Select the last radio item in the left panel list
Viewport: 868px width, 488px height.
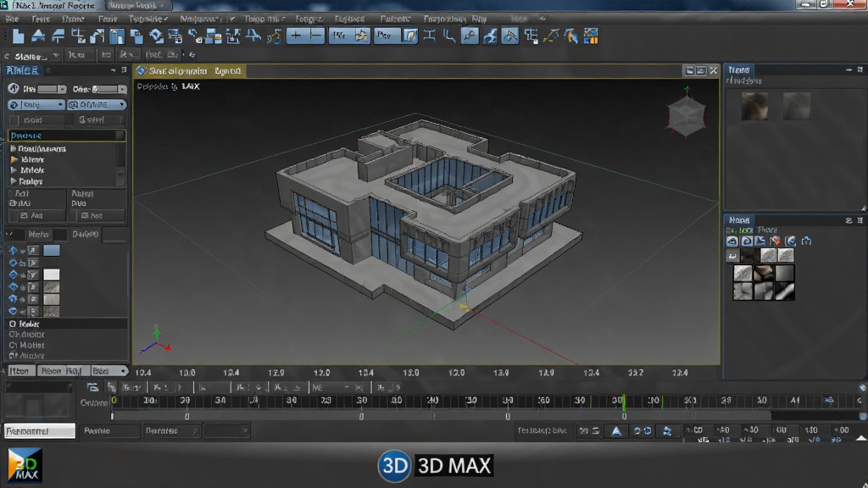click(x=12, y=356)
